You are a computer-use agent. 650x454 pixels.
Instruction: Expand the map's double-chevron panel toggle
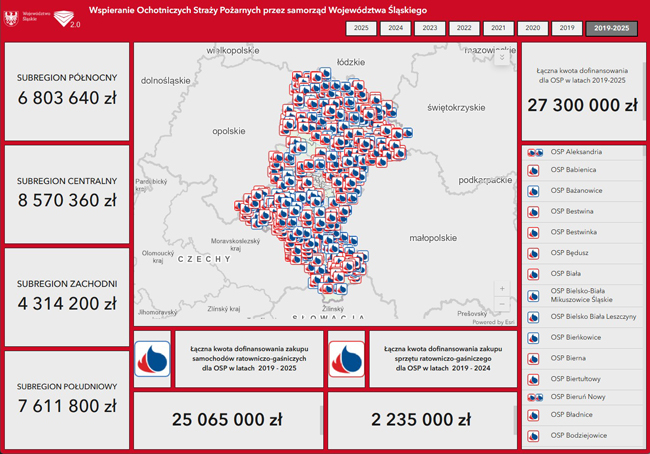coord(502,57)
